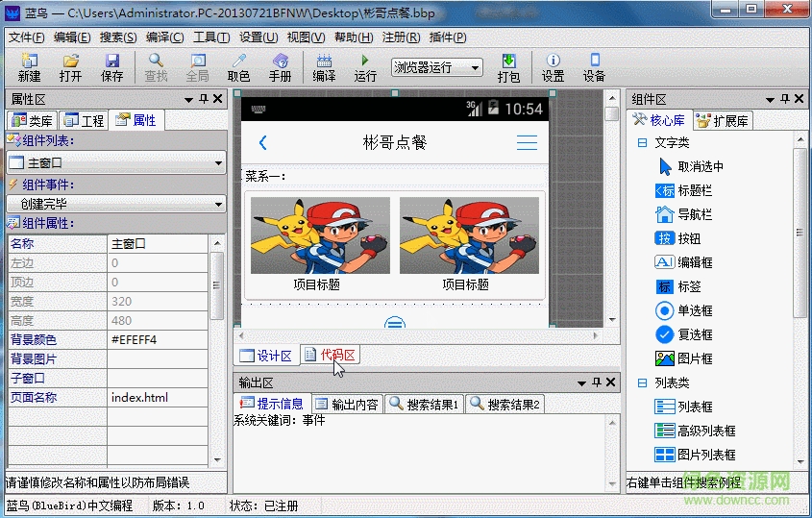
Task: Collapse the 文字类 component group
Action: 642,142
